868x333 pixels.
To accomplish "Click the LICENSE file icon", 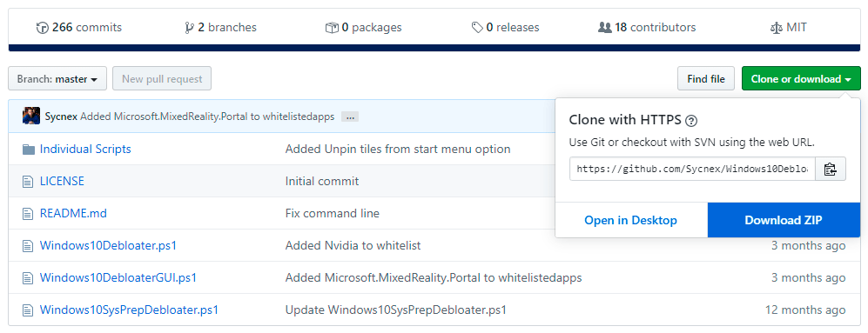I will click(x=28, y=182).
